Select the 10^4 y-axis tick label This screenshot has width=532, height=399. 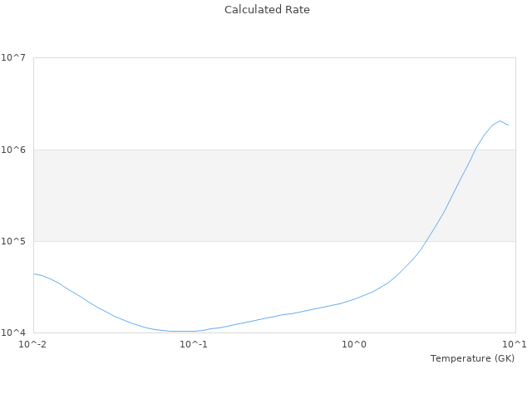(14, 332)
